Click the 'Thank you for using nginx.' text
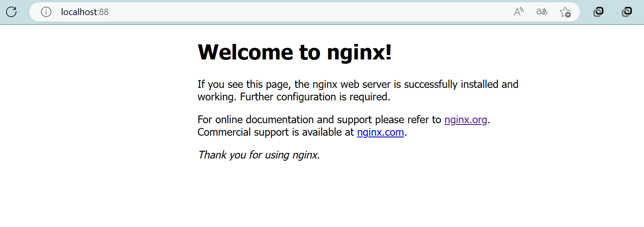 click(259, 155)
